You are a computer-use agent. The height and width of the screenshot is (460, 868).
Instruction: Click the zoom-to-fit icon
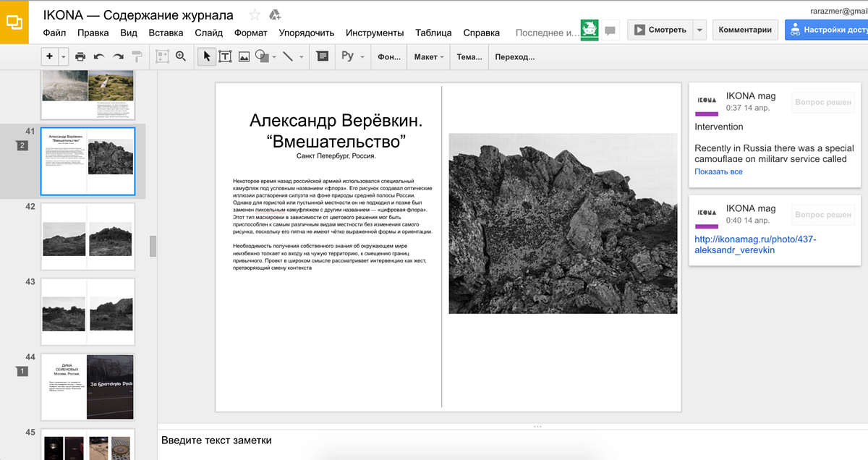tap(162, 56)
